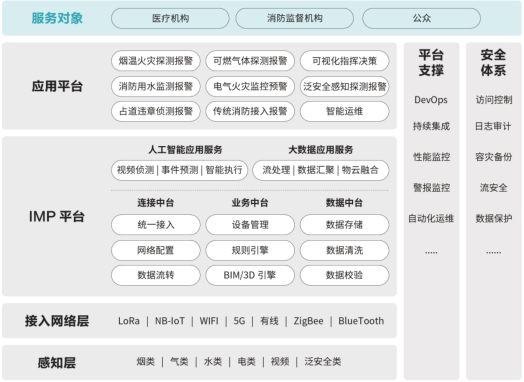Click the 网络配置 pill
Viewport: 524px width, 382px height.
(x=156, y=250)
